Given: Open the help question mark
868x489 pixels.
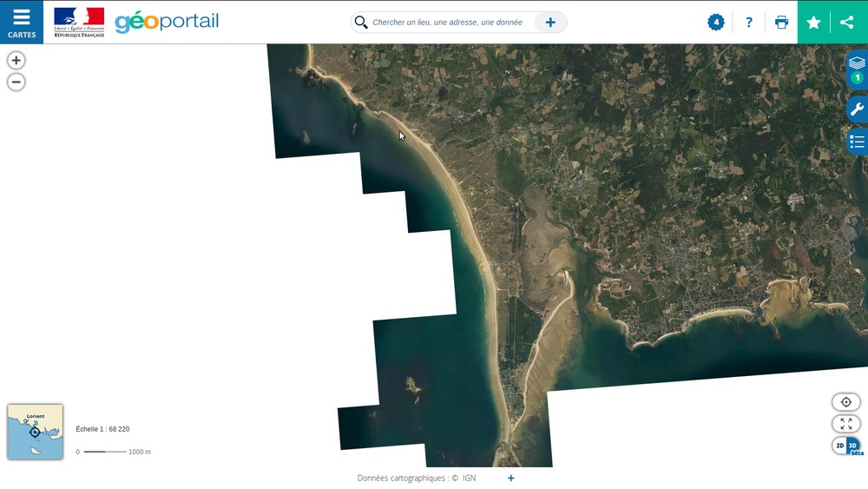Looking at the screenshot, I should pyautogui.click(x=749, y=23).
